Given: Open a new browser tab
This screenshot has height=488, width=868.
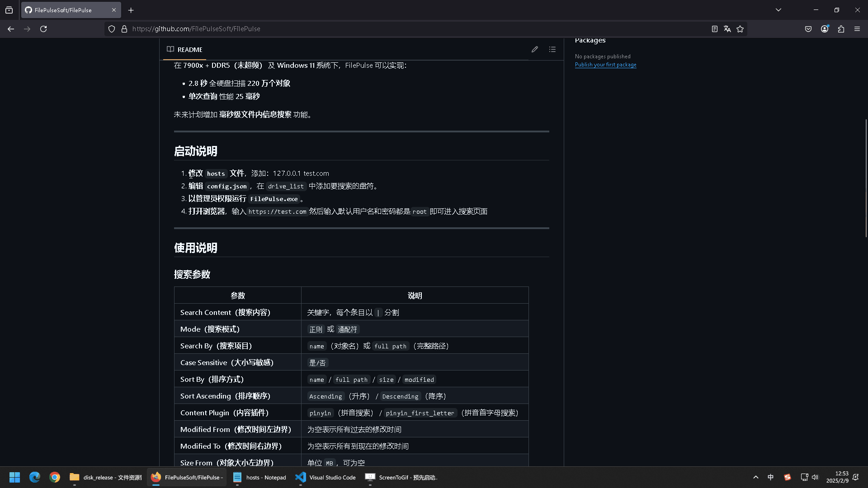Looking at the screenshot, I should coord(131,10).
